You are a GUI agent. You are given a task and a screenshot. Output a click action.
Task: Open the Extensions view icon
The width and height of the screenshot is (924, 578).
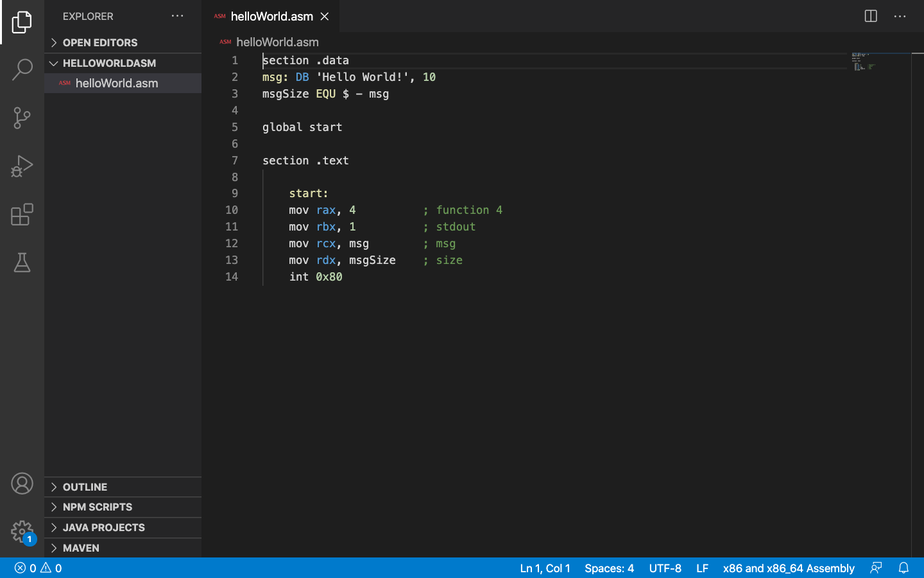click(x=22, y=215)
